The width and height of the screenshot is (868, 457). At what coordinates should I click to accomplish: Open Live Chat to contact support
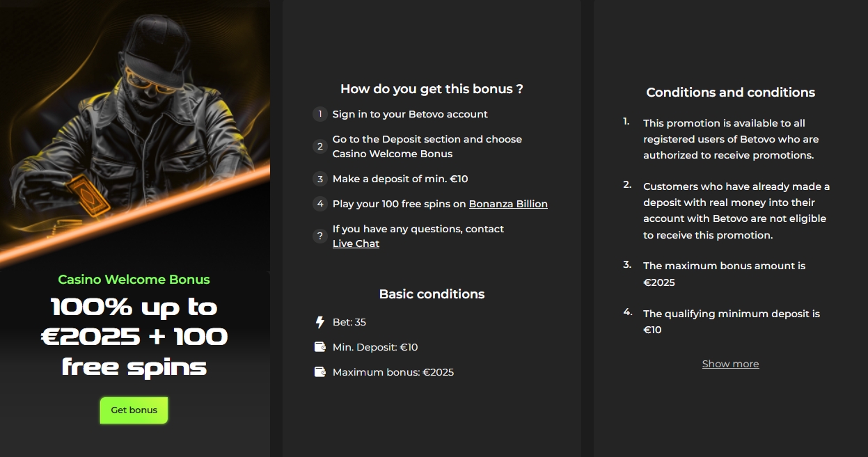[x=356, y=243]
